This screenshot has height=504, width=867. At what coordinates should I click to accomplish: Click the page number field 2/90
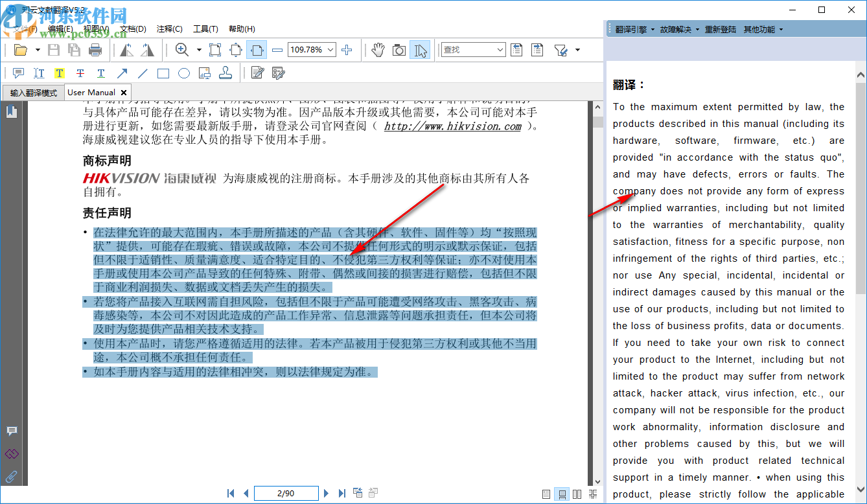[286, 494]
